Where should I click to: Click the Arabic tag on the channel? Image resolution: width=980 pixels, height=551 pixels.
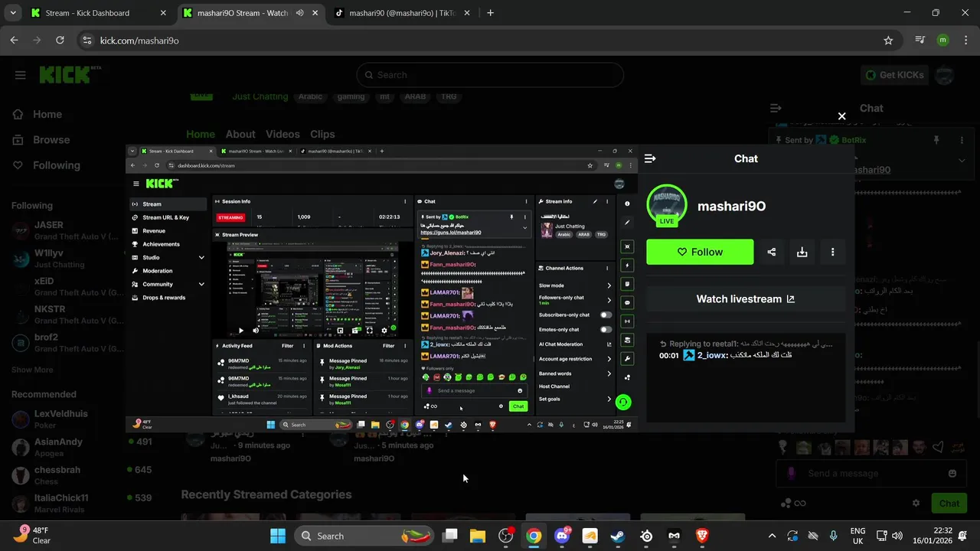[310, 96]
